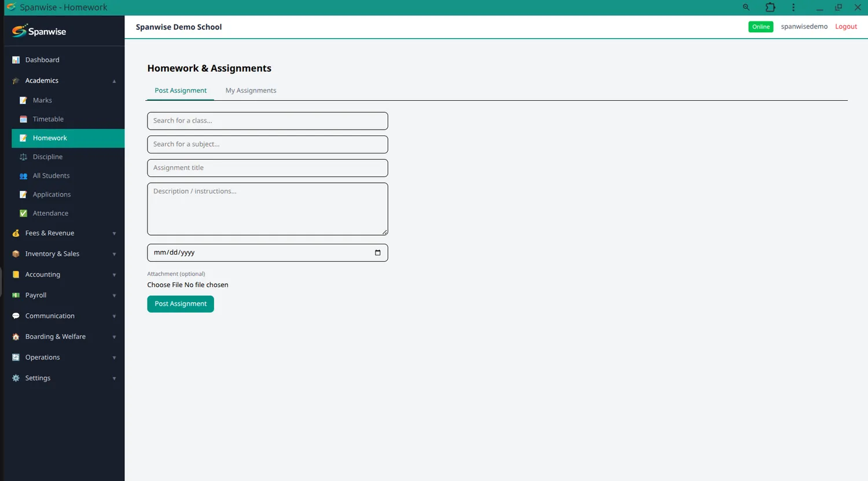Click Choose File for attachment
This screenshot has height=481, width=868.
pyautogui.click(x=165, y=285)
